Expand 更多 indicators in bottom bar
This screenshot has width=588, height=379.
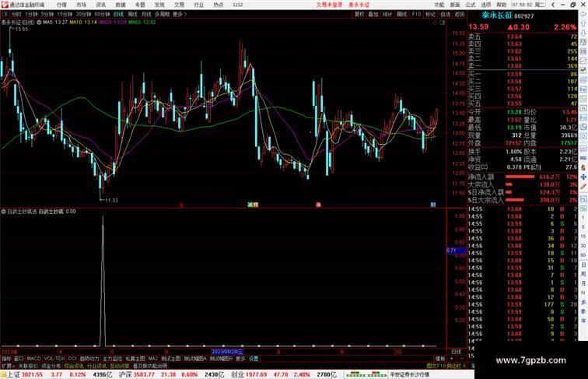(240, 359)
